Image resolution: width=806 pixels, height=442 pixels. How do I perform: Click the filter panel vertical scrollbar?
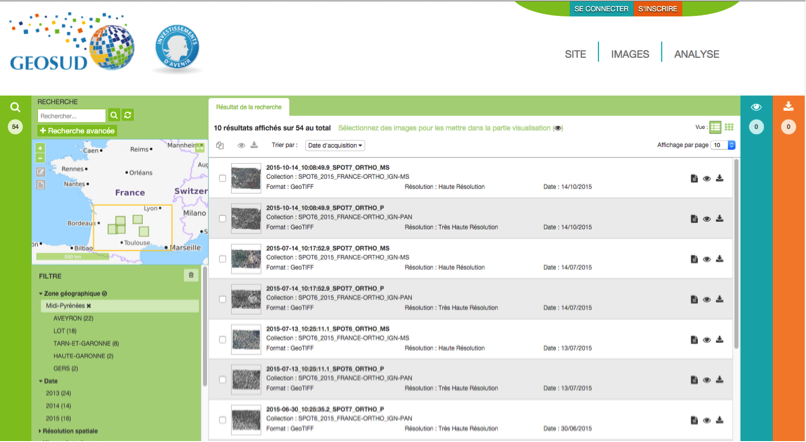coord(205,326)
